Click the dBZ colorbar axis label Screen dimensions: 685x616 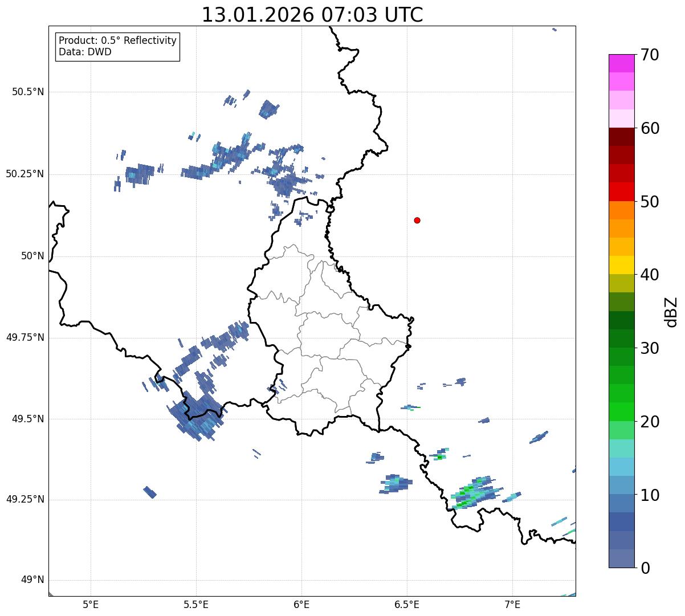(672, 312)
